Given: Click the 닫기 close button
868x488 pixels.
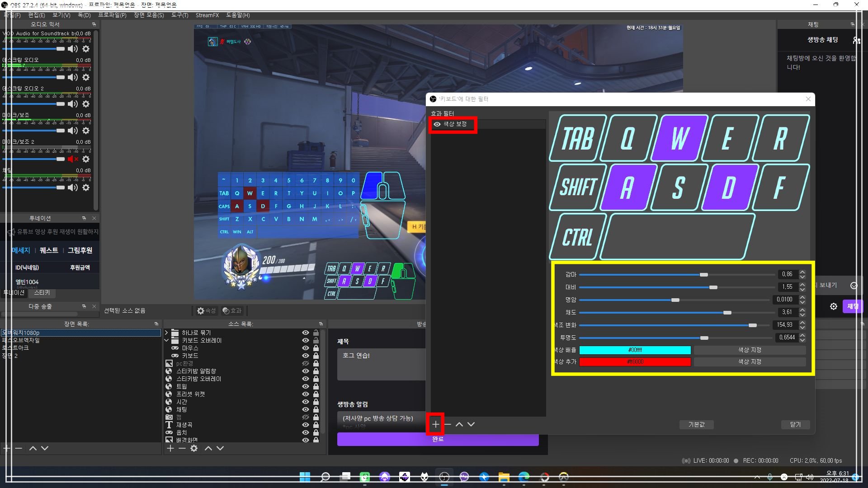Looking at the screenshot, I should 795,424.
